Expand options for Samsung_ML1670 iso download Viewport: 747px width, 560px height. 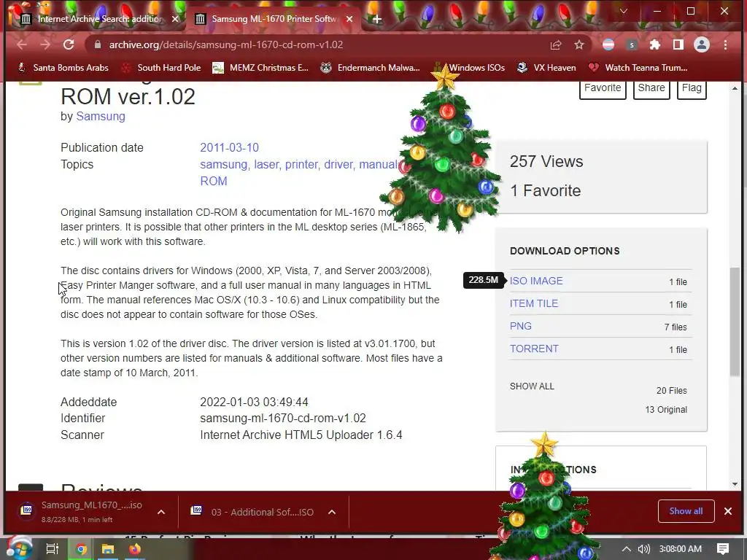161,512
